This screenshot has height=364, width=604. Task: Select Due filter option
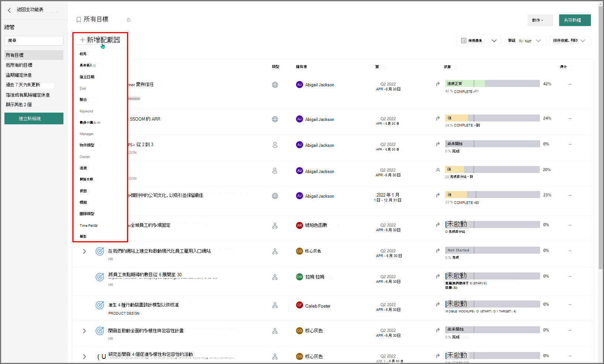click(83, 89)
